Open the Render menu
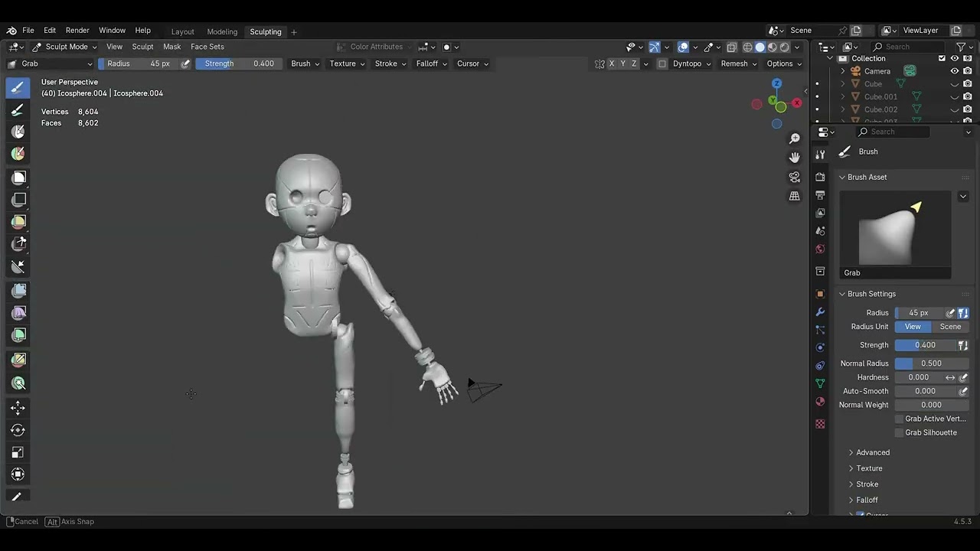980x551 pixels. (x=77, y=31)
